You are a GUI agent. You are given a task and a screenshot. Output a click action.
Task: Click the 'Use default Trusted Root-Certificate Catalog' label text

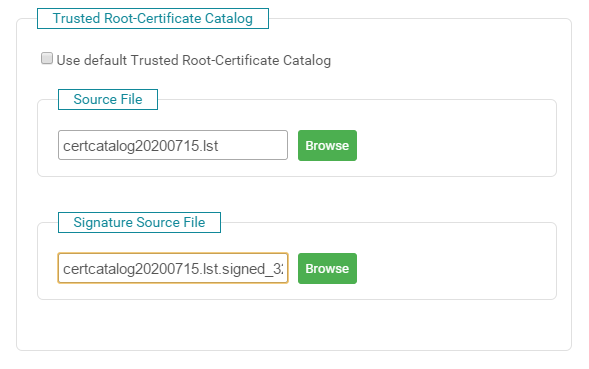[193, 60]
